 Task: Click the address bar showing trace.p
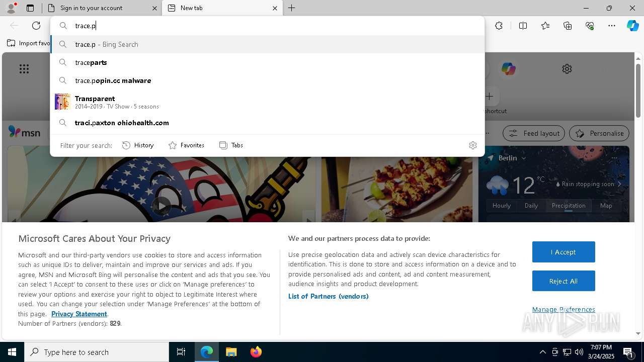click(267, 26)
